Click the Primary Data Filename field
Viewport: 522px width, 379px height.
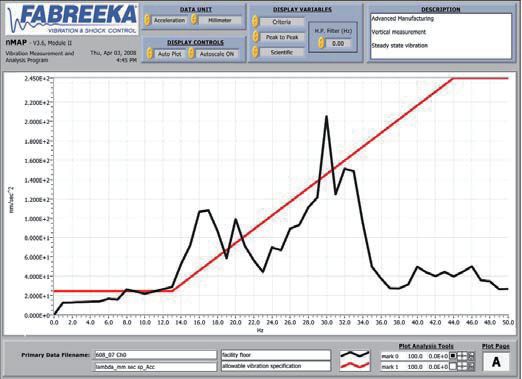[x=155, y=355]
